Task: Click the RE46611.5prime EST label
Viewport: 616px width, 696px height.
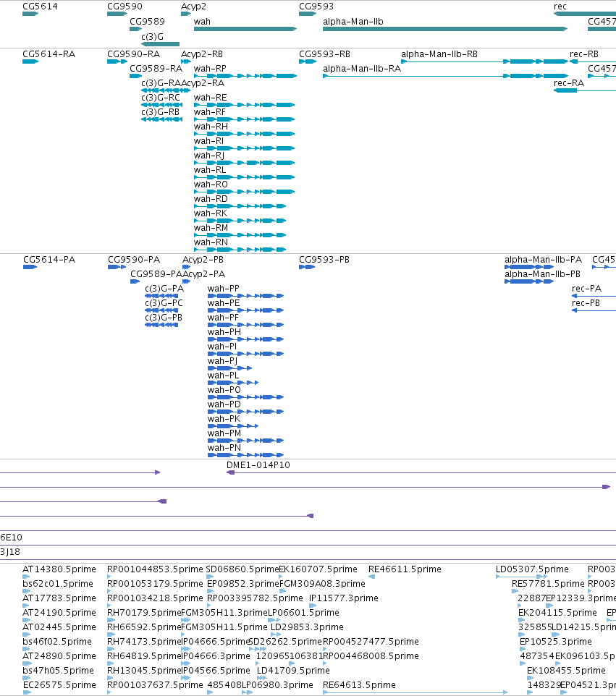Action: pos(405,569)
